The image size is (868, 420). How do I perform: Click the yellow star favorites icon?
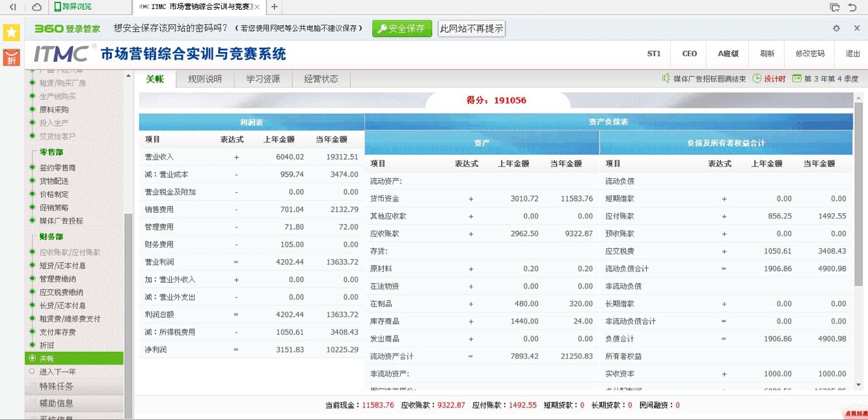coord(12,33)
